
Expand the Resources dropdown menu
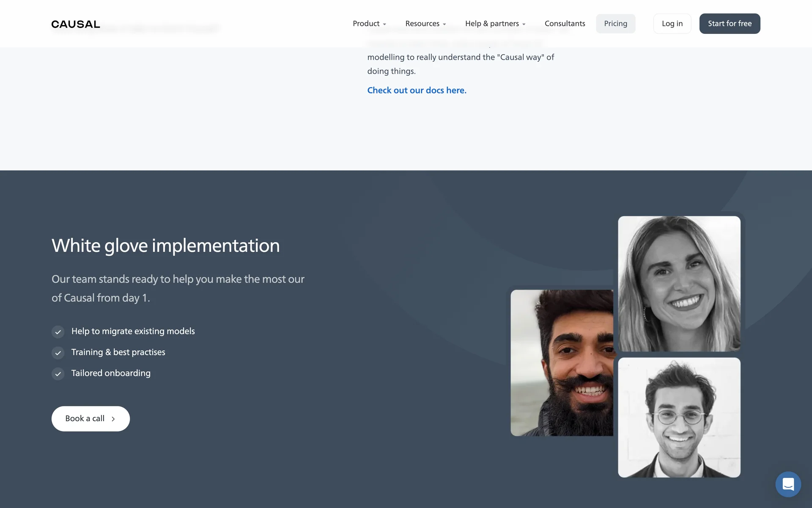click(425, 24)
